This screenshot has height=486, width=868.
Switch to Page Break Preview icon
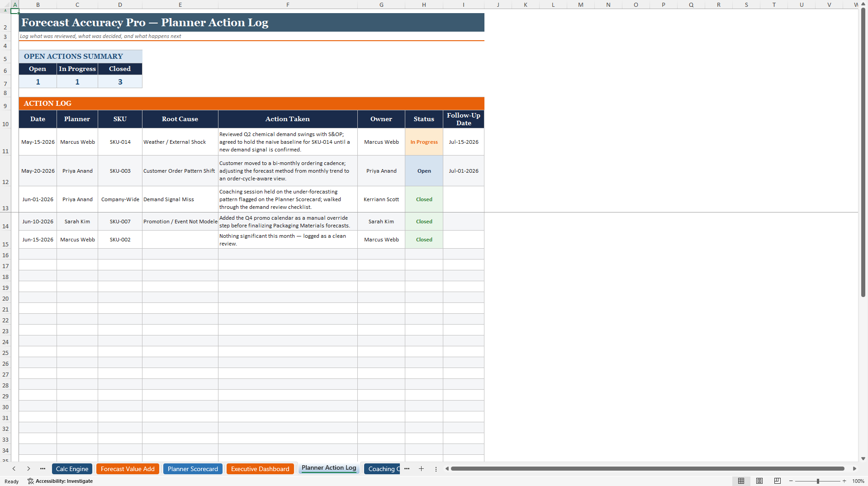pyautogui.click(x=778, y=481)
